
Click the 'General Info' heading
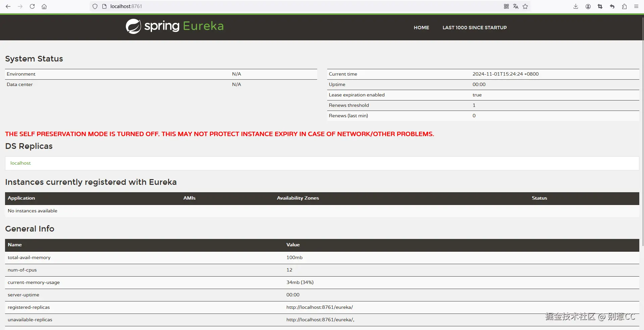click(30, 229)
